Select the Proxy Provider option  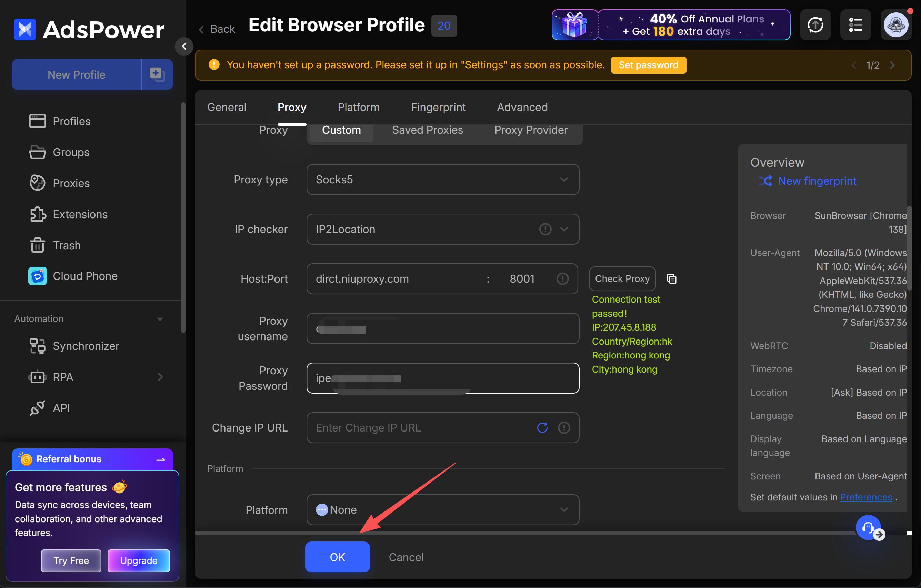click(531, 130)
